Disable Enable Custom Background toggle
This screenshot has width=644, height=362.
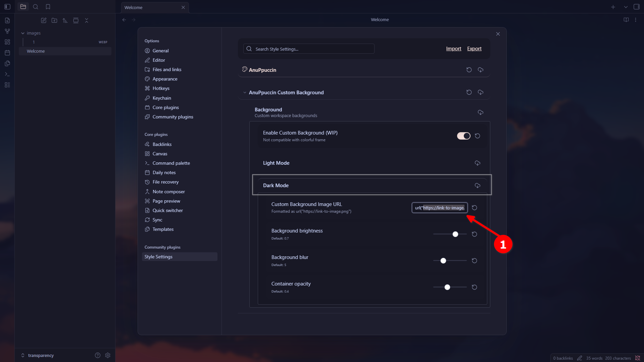pos(463,136)
